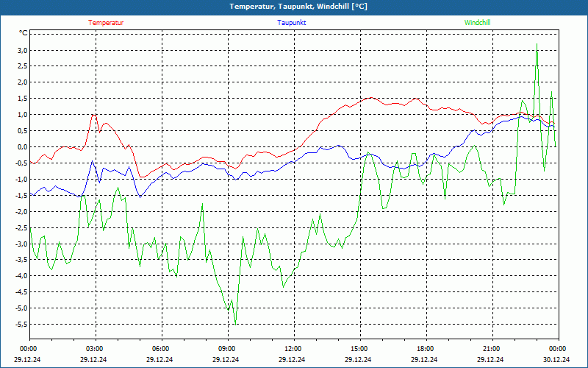Click the 21:00 time label

492,349
